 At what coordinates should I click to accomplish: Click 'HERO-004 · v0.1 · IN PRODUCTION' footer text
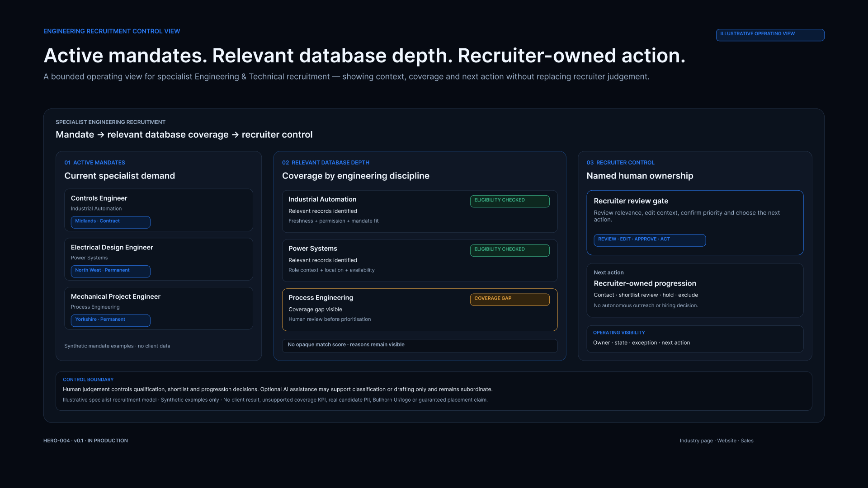(85, 441)
